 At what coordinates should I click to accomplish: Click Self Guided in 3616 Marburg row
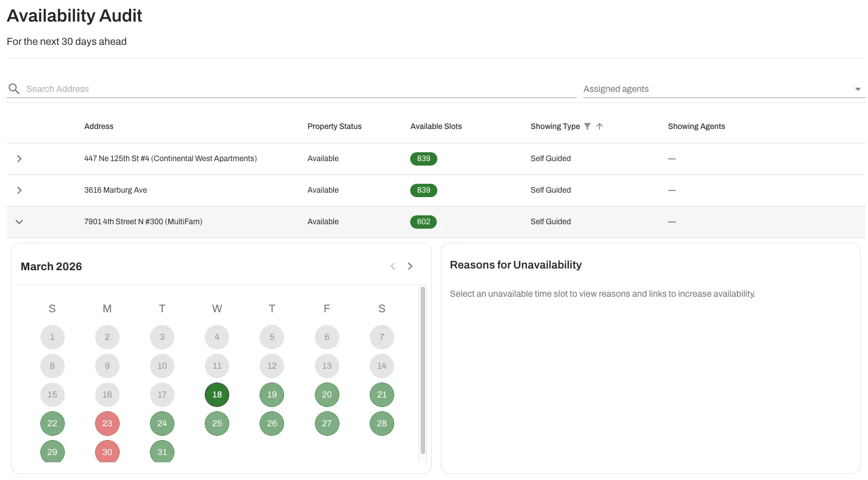tap(551, 190)
